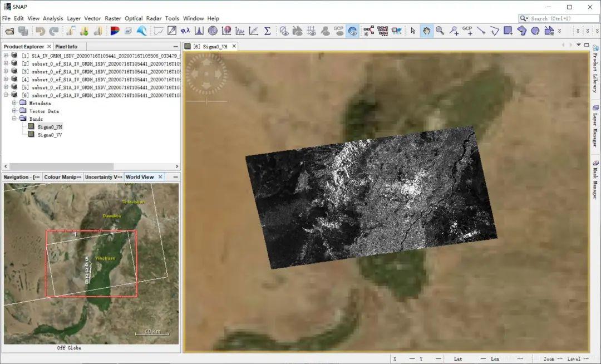This screenshot has height=364, width=601.
Task: Select the Zoom magnifier tool
Action: tap(440, 31)
